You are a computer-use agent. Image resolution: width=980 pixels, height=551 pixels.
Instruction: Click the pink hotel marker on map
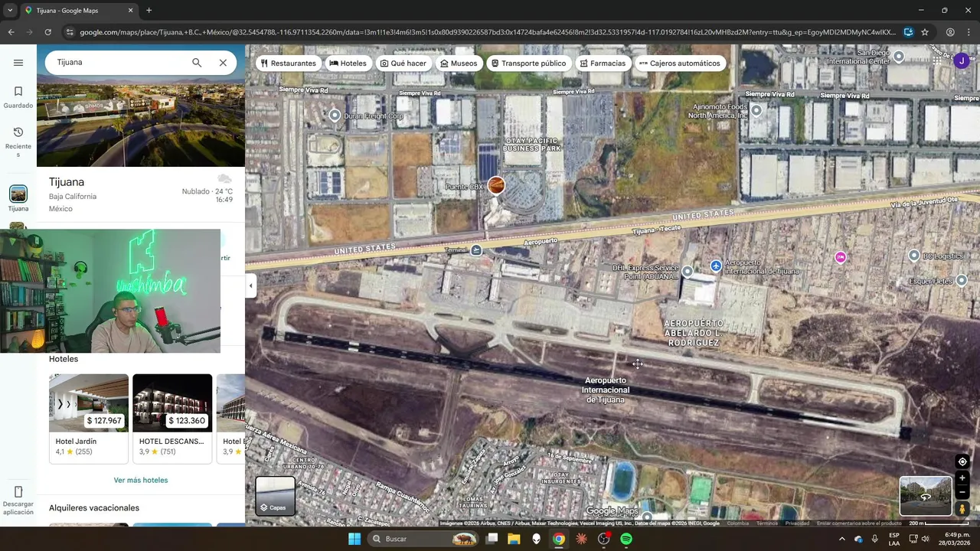click(841, 257)
